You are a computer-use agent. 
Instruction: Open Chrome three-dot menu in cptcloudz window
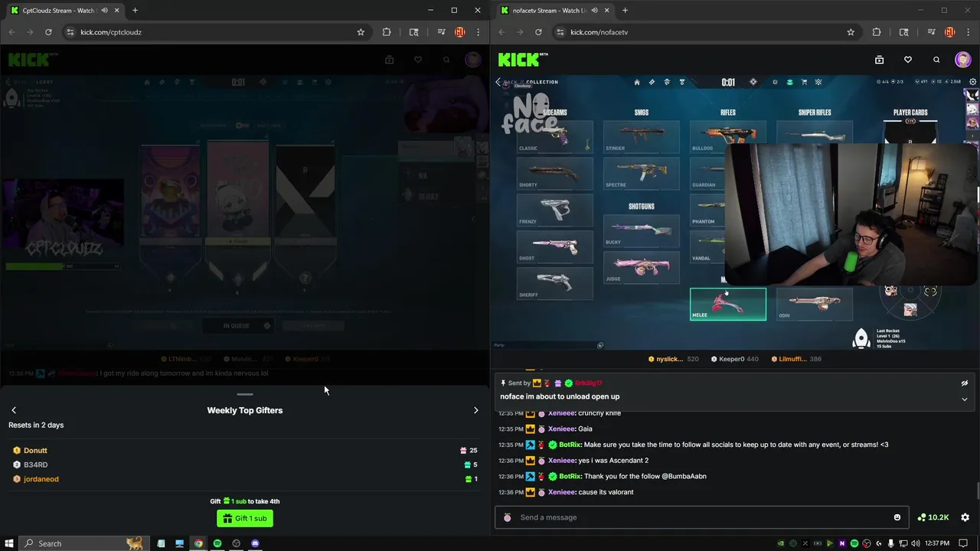pyautogui.click(x=478, y=32)
